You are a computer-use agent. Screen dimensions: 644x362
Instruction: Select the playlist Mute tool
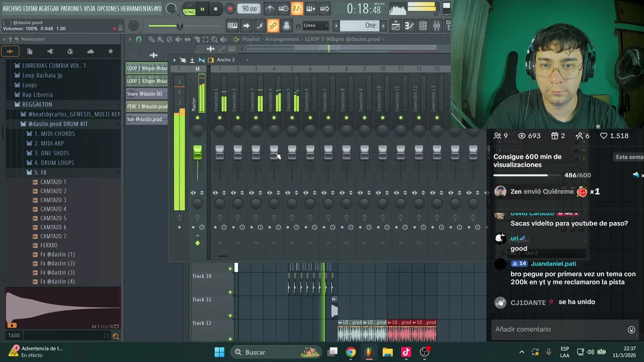(x=179, y=39)
